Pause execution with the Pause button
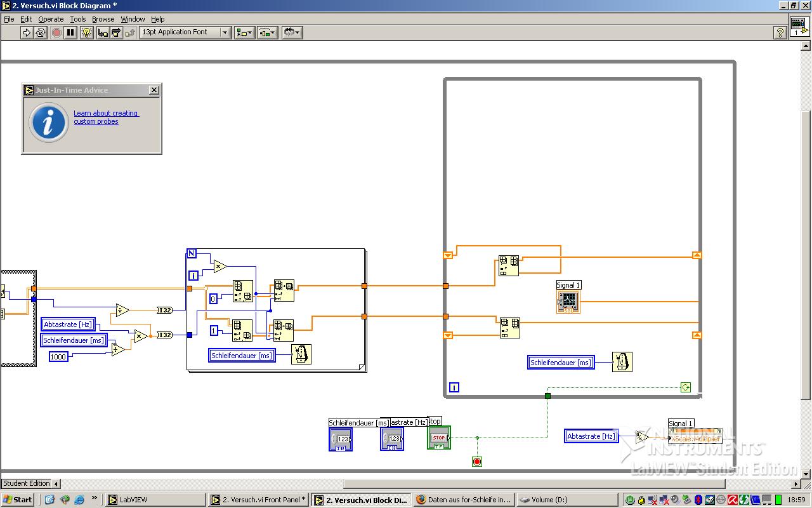This screenshot has width=812, height=508. 70,32
